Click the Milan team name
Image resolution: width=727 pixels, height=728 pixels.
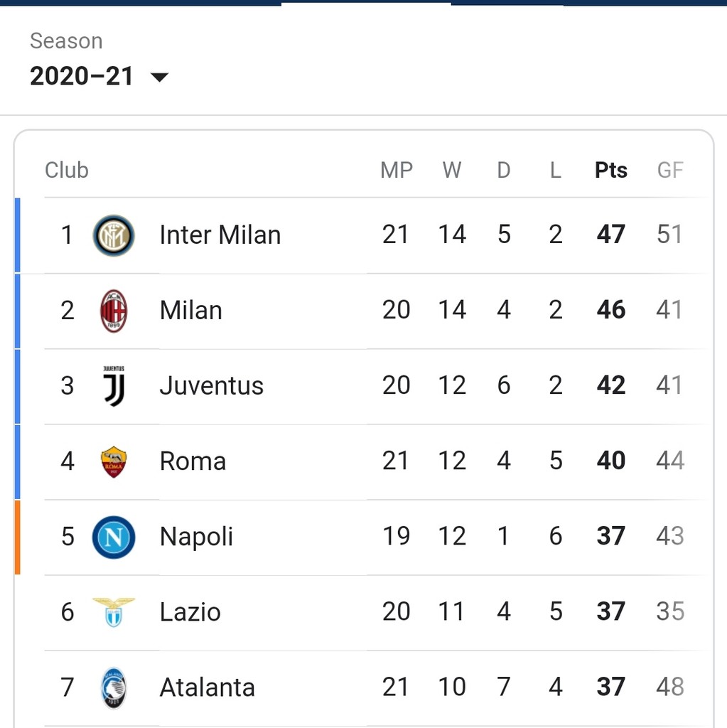[190, 311]
